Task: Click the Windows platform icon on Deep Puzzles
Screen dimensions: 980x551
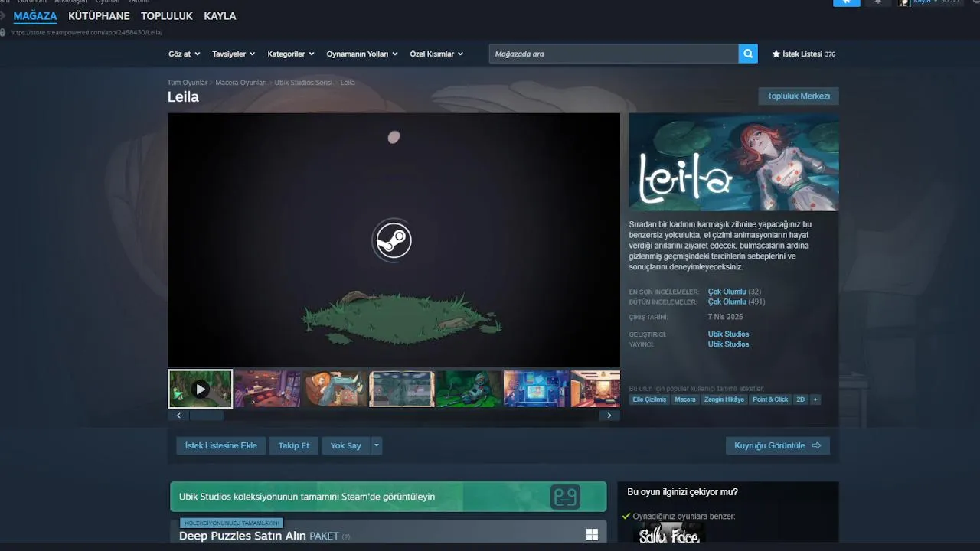Action: 592,534
